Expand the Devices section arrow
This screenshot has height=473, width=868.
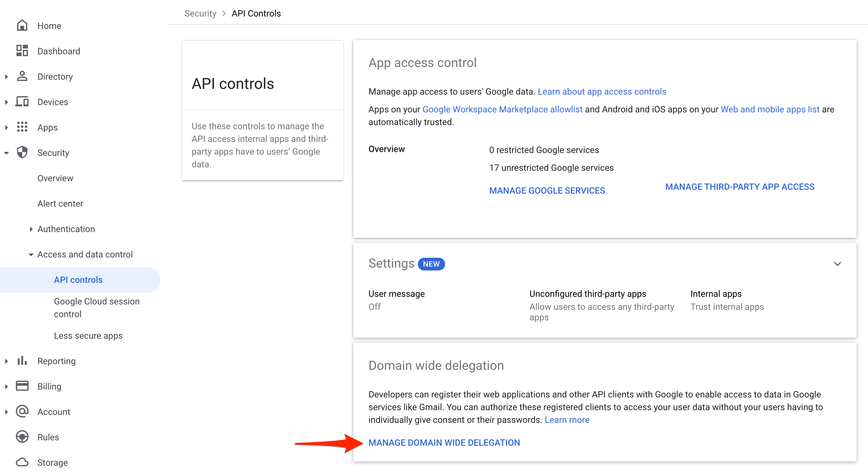[x=6, y=102]
